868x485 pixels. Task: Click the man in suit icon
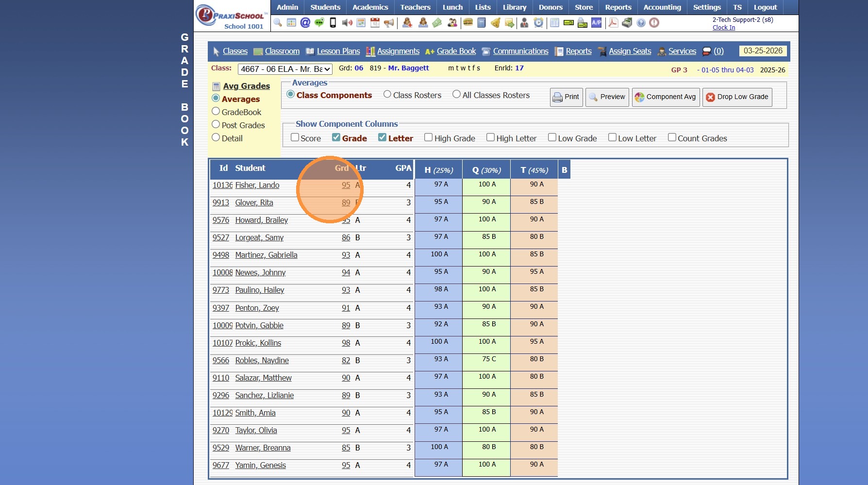tap(524, 23)
